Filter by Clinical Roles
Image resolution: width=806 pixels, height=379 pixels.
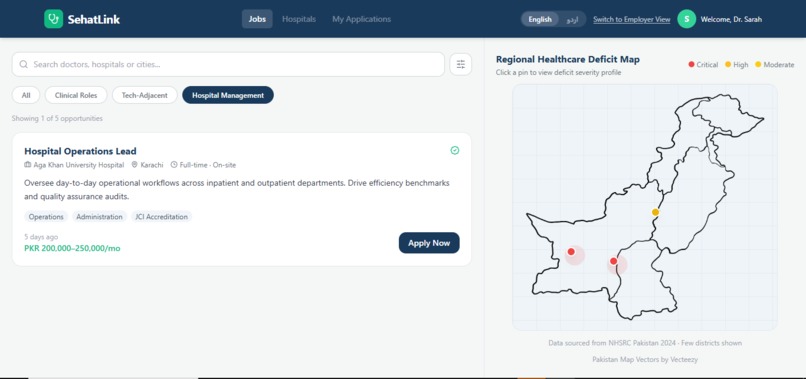(x=76, y=95)
